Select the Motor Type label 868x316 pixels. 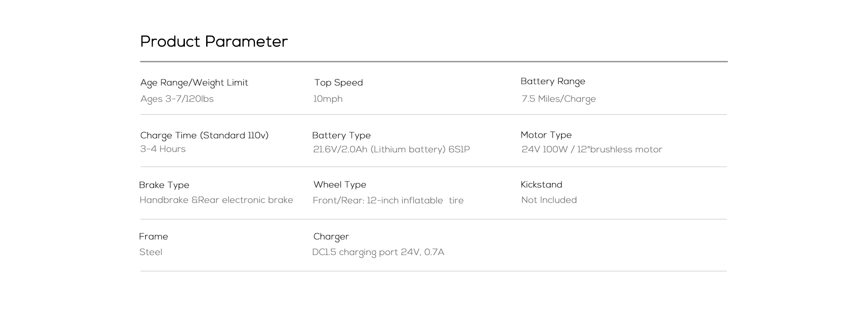(x=546, y=135)
